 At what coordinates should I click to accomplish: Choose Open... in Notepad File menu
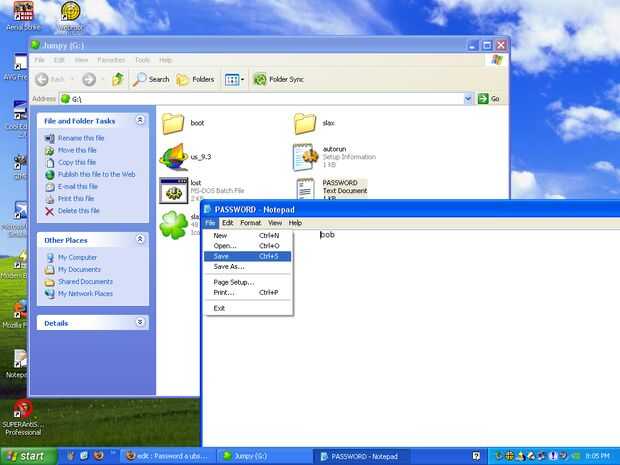click(248, 246)
